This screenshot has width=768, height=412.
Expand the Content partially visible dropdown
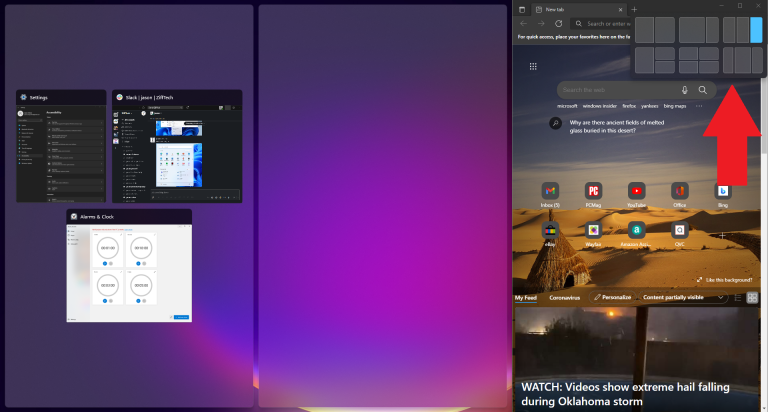(x=683, y=297)
